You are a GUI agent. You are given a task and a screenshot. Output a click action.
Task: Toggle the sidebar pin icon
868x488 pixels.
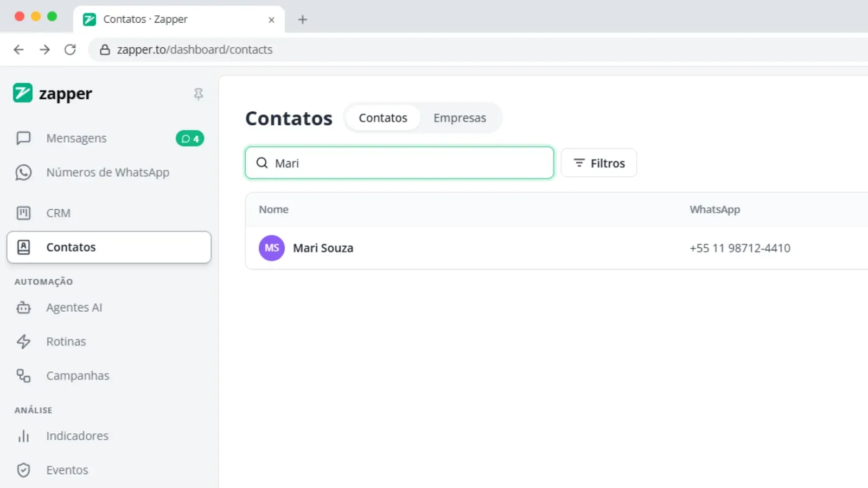pyautogui.click(x=199, y=94)
